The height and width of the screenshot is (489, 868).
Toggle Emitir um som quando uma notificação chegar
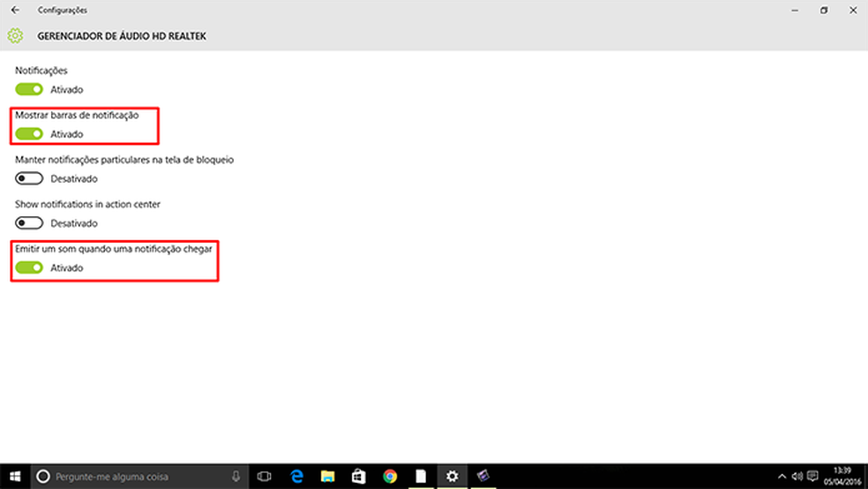click(29, 267)
